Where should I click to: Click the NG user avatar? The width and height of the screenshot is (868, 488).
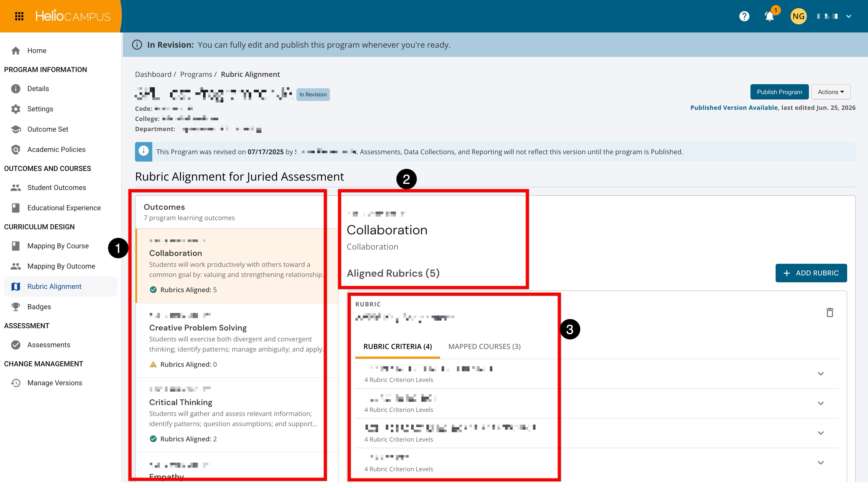pyautogui.click(x=799, y=16)
